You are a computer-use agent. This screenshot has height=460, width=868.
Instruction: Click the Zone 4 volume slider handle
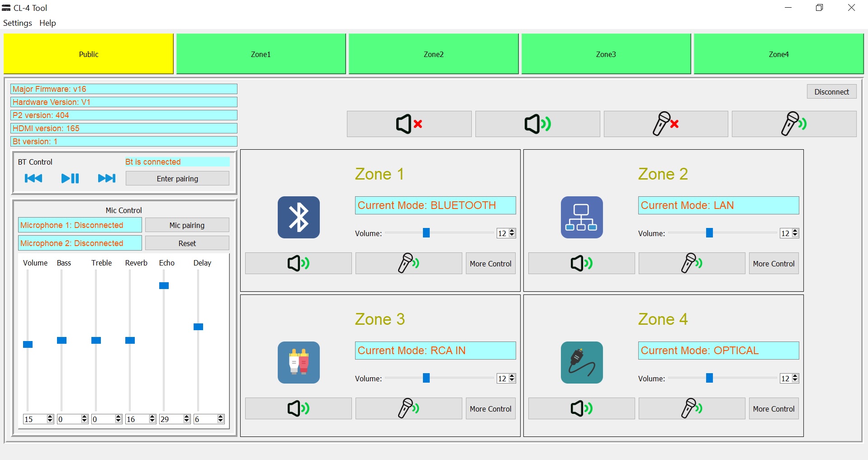[x=709, y=378]
